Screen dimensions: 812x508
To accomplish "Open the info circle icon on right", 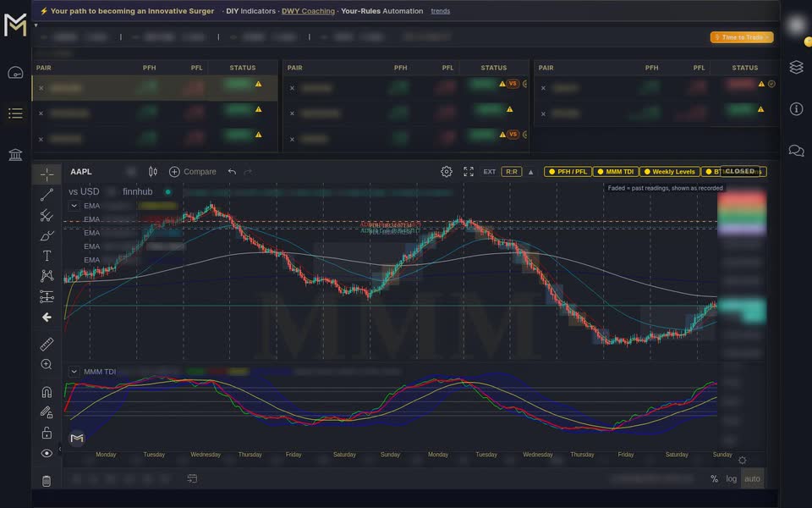I will click(797, 109).
